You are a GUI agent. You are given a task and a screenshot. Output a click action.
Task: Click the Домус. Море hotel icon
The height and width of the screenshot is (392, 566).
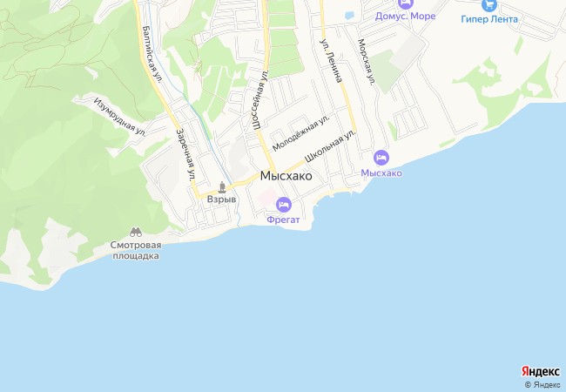point(405,3)
